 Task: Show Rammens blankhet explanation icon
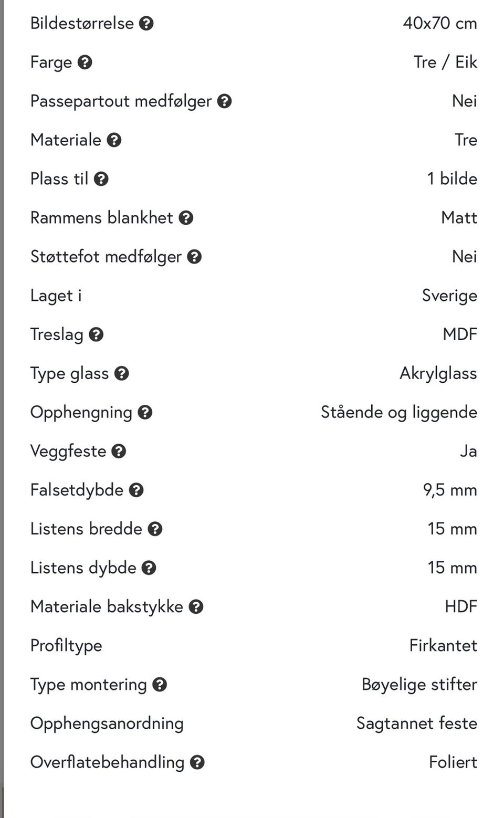[x=186, y=218]
